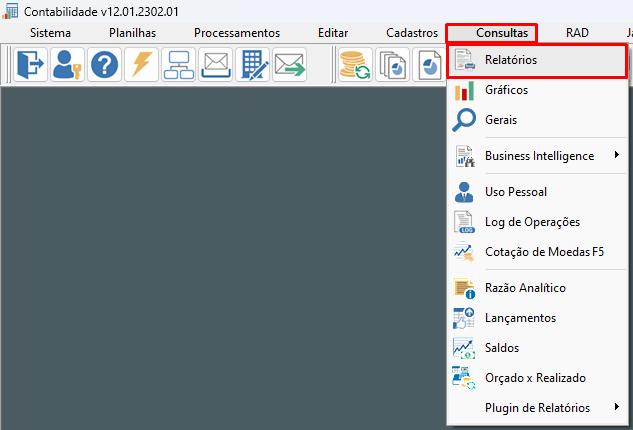Click the Saldos trend chart icon
Screen dimensions: 633x430
tap(464, 348)
